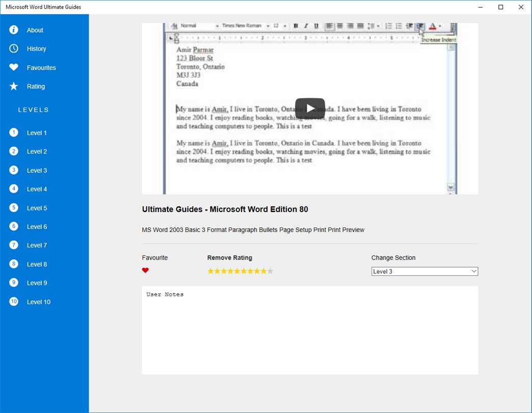
Task: Choose the Level 9 label
Action: pos(37,283)
